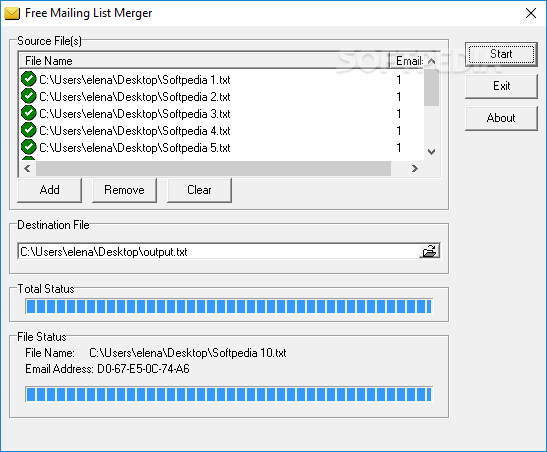Click the green check icon for Softpedia 3.txt
The image size is (547, 452).
click(29, 113)
